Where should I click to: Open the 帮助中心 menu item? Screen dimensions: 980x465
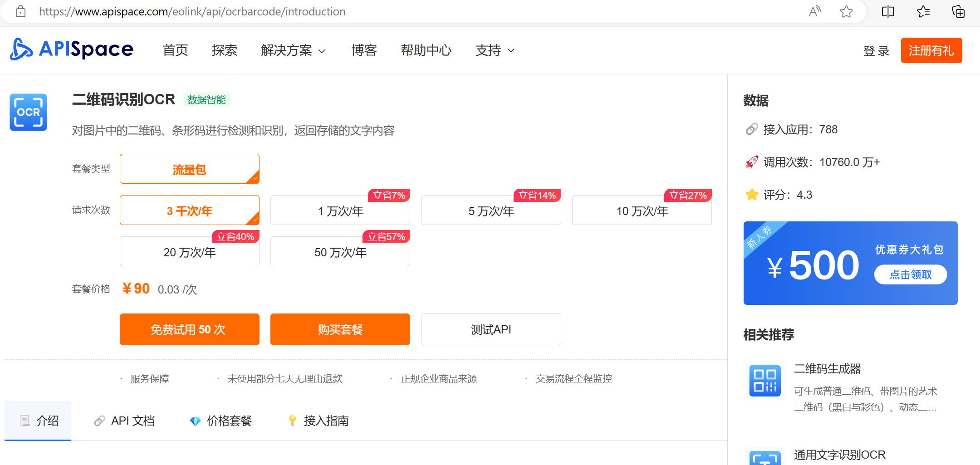[426, 50]
